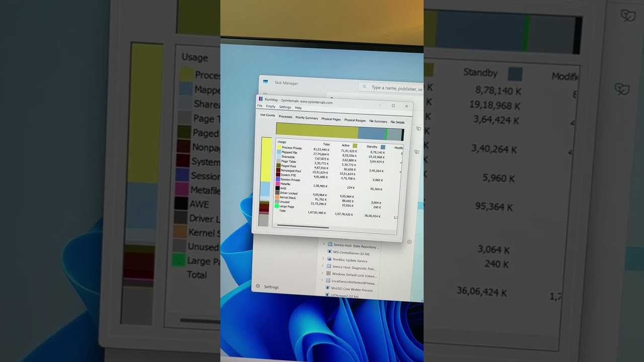Screen dimensions: 644x362
Task: Select the Shareable usage row label
Action: (x=288, y=157)
